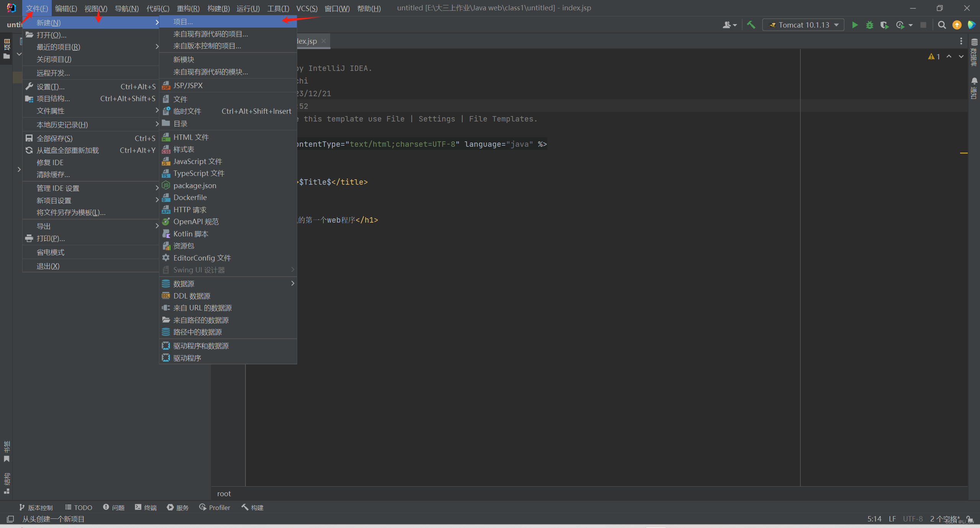
Task: Click the green Run button
Action: [854, 25]
